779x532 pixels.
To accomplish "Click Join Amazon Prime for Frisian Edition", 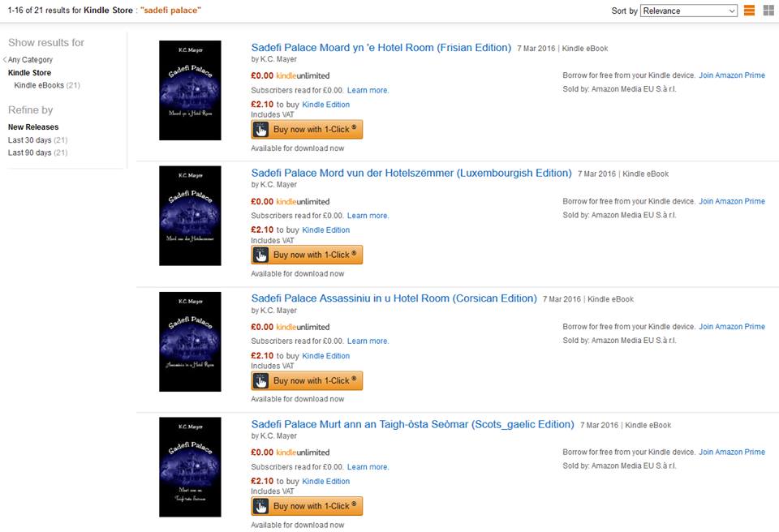I will coord(731,75).
